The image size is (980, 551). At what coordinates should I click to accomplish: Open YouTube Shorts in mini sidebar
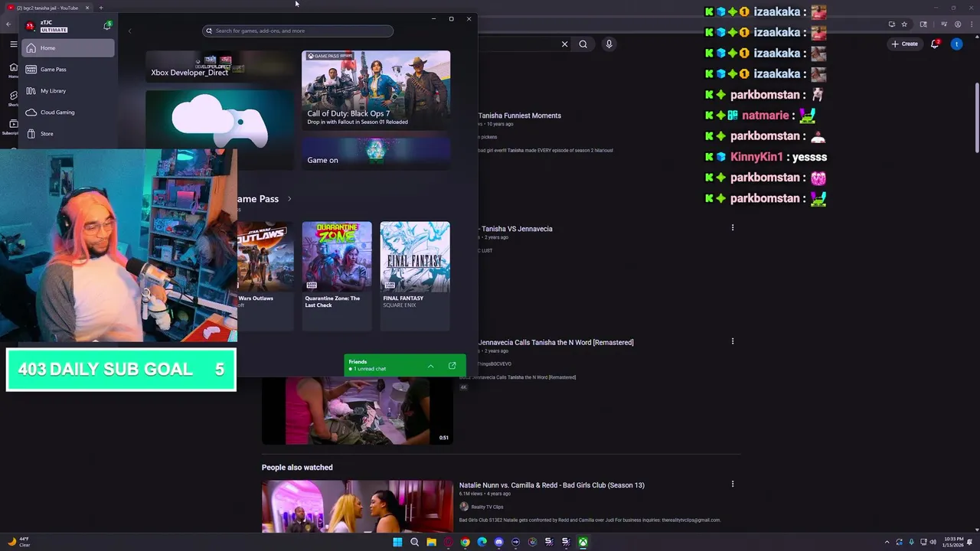click(13, 99)
